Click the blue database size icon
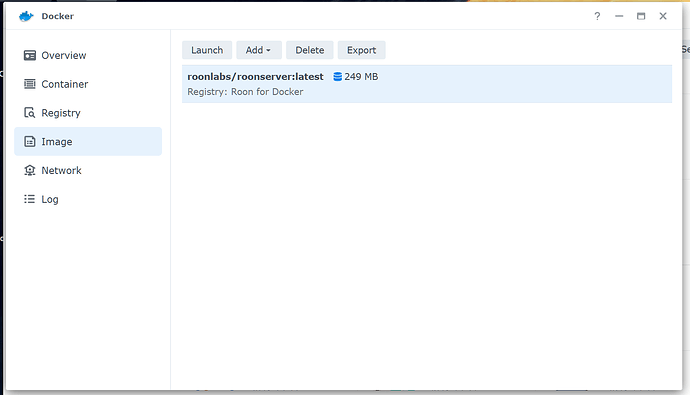 click(x=338, y=77)
